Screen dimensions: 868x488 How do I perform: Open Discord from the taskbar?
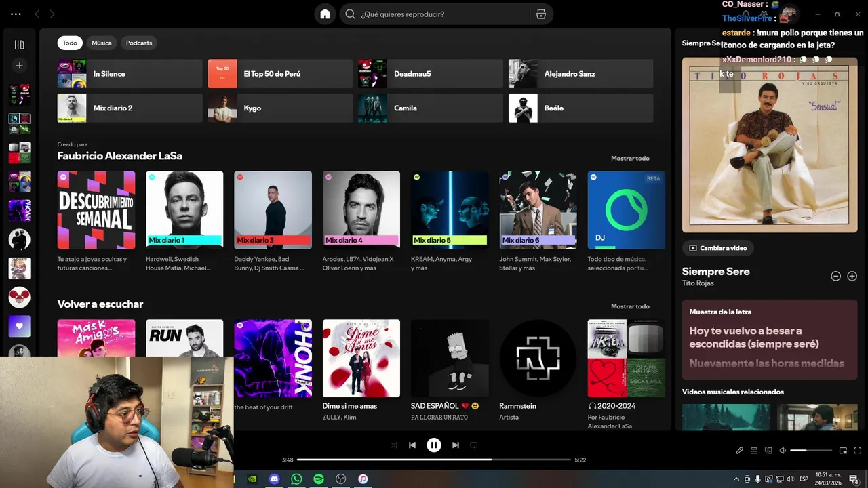coord(274,479)
